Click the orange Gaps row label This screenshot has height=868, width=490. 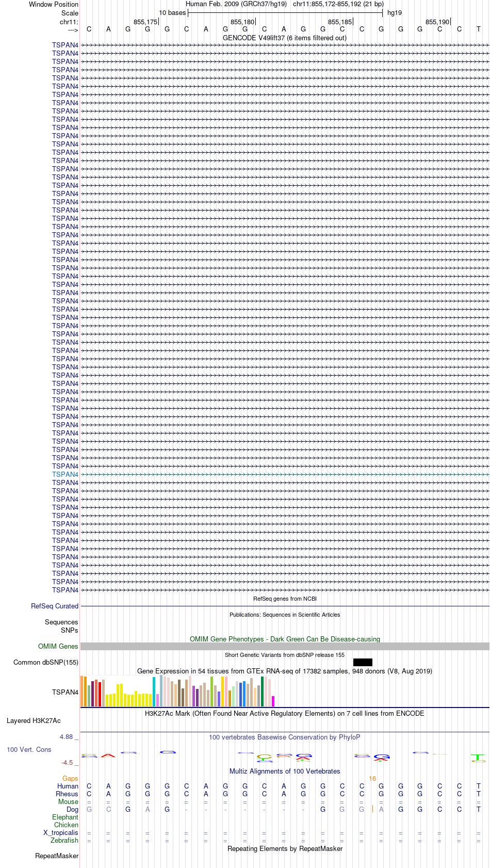click(x=70, y=778)
